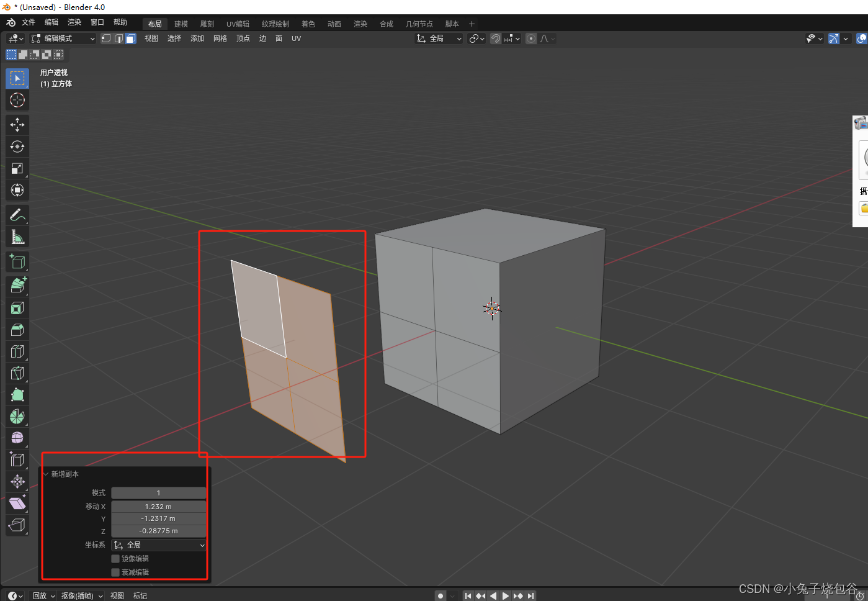868x601 pixels.
Task: Collapse the 新增副本 operator panel
Action: [46, 474]
